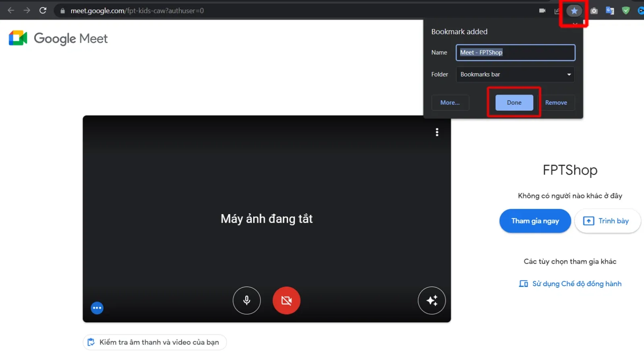Click the More... button in bookmark dialog
This screenshot has height=357, width=644.
(450, 103)
